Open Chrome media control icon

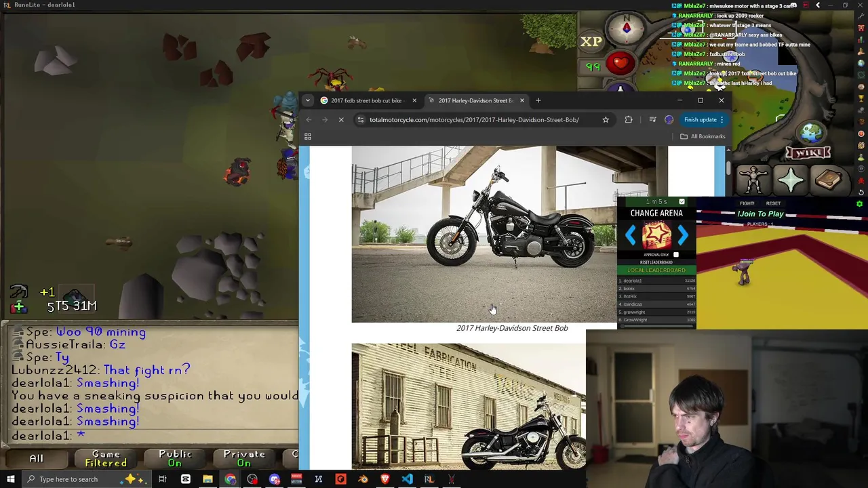[652, 120]
